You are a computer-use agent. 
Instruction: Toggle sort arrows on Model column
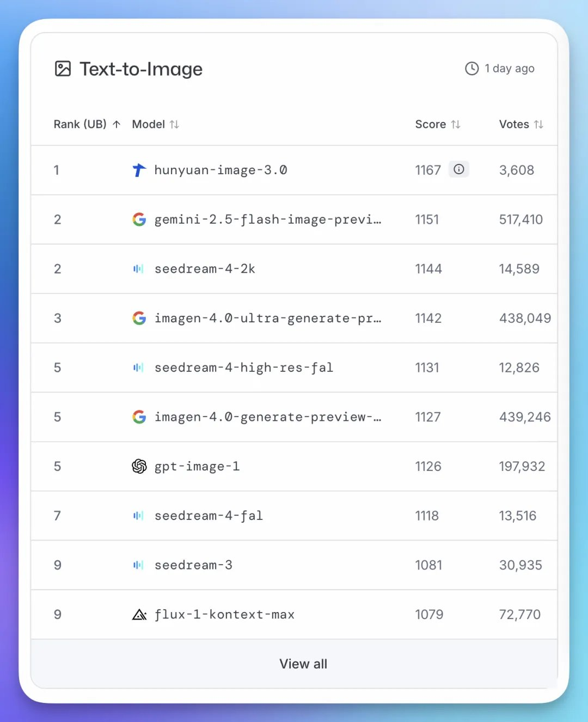point(174,125)
